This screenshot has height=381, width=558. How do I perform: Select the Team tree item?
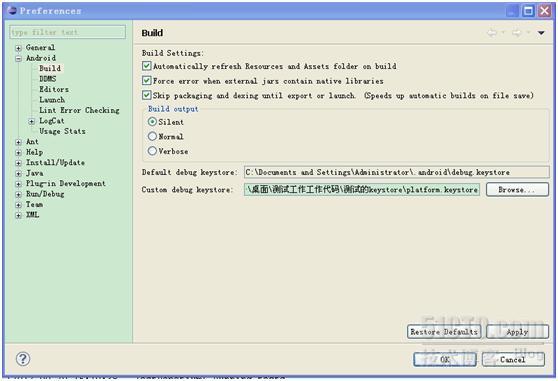(34, 205)
